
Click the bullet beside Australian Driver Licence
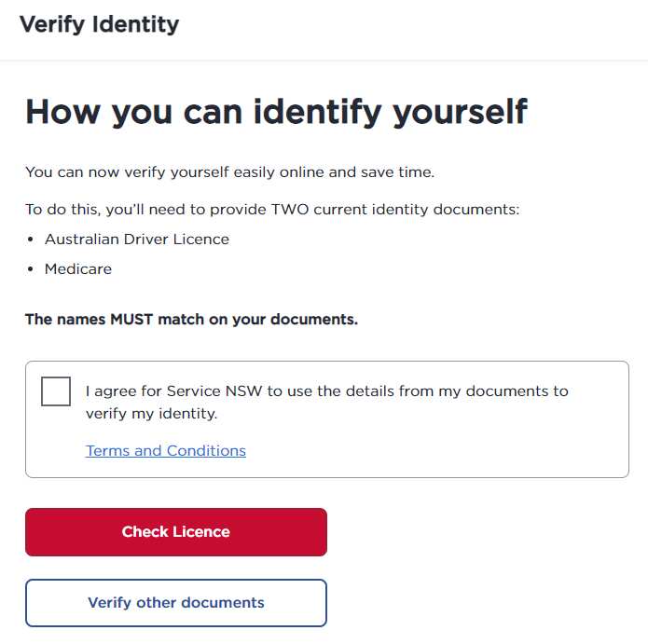(x=31, y=240)
